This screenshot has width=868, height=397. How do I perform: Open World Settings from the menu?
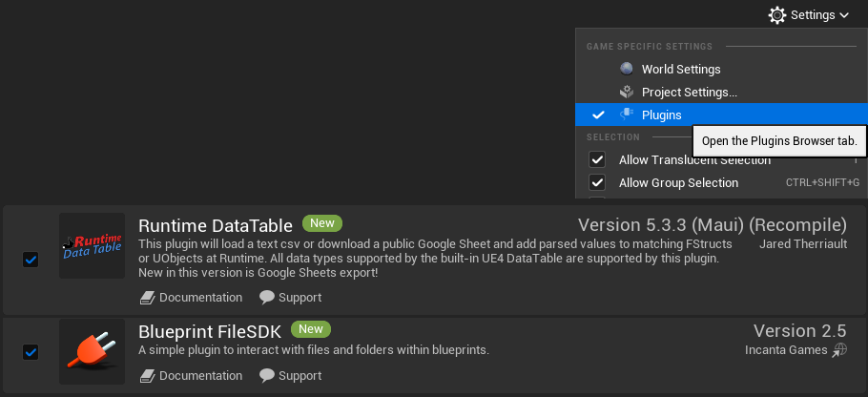(x=721, y=70)
